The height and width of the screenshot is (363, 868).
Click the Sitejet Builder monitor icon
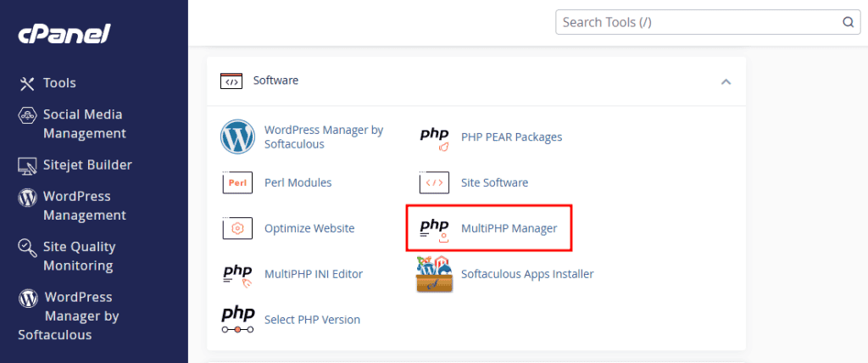(27, 165)
